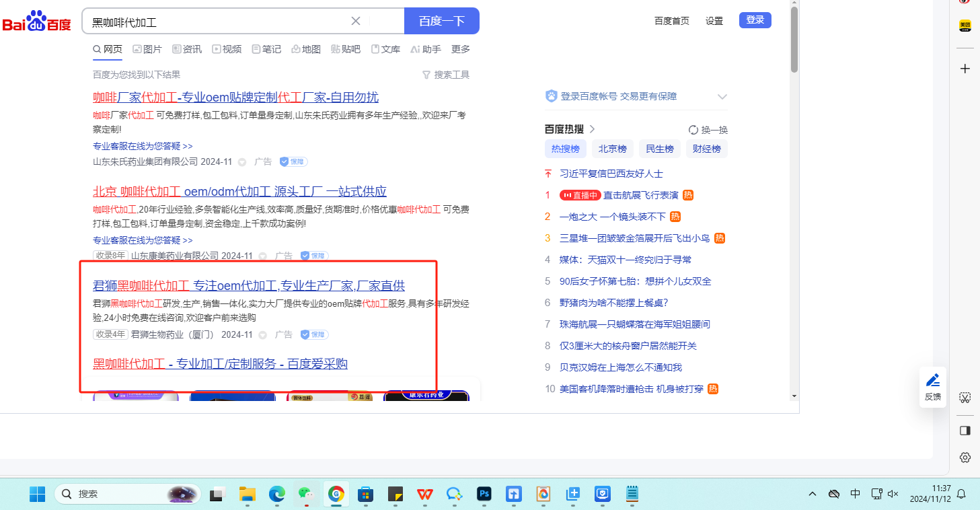The height and width of the screenshot is (510, 980).
Task: Toggle the speaker mute icon in system tray
Action: click(893, 494)
